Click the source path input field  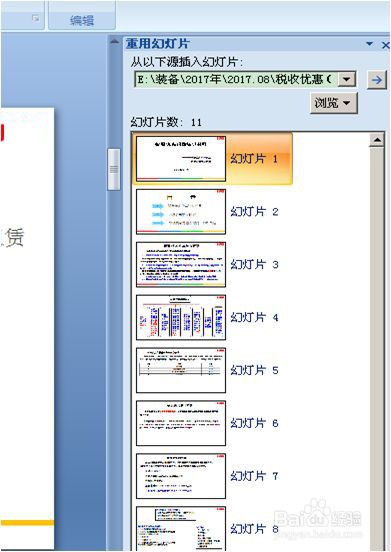(236, 79)
